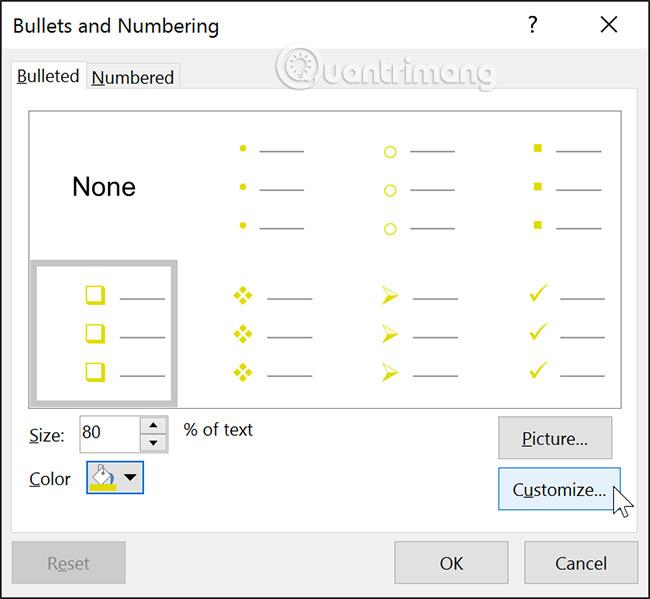Pick the four-diamond star bullet style
The width and height of the screenshot is (650, 599).
272,334
